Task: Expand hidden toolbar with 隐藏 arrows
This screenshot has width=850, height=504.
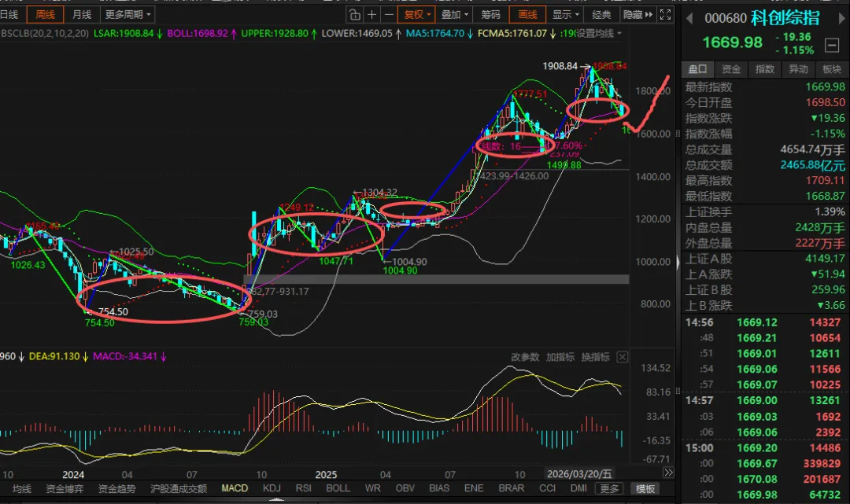Action: click(x=637, y=15)
